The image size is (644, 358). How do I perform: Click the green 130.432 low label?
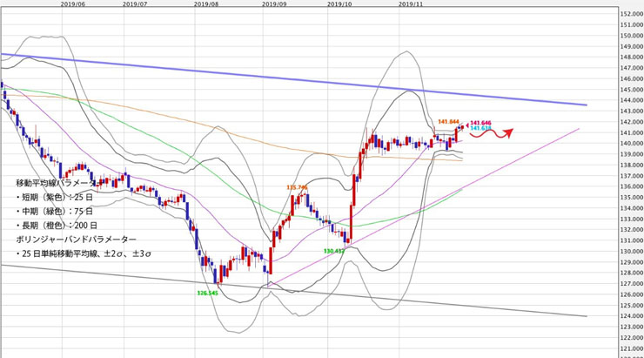coord(334,251)
